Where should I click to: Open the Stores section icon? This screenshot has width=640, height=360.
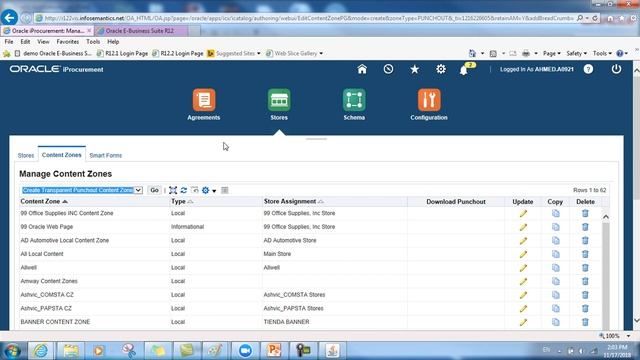(x=279, y=100)
